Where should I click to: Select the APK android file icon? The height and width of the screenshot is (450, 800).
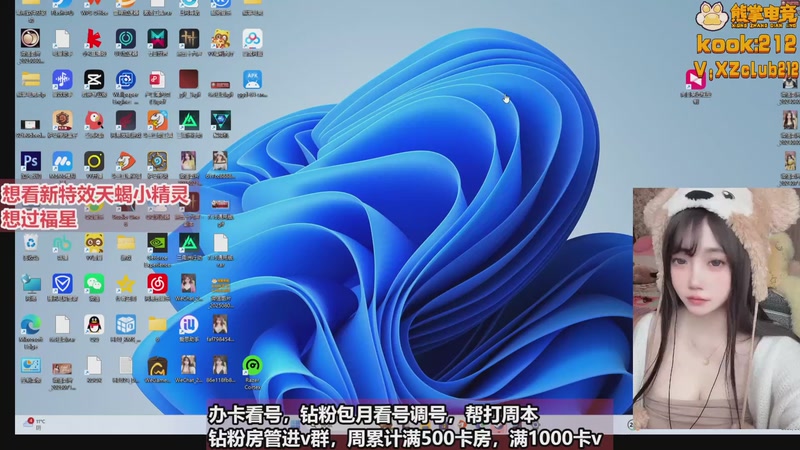click(252, 80)
